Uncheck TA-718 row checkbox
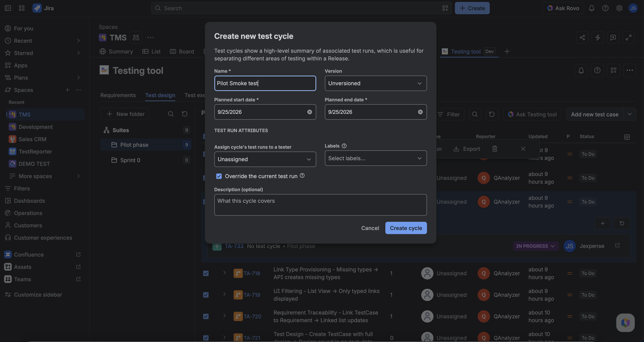This screenshot has width=644, height=342. click(x=206, y=273)
